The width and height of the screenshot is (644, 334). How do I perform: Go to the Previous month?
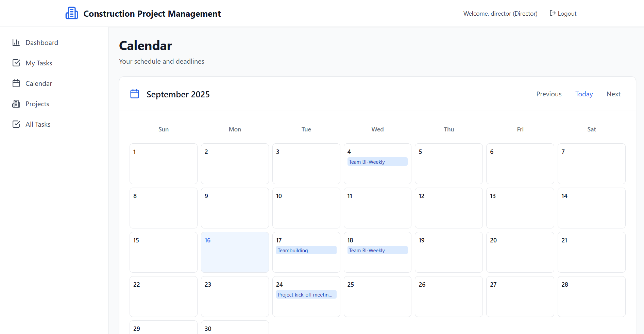tap(549, 94)
